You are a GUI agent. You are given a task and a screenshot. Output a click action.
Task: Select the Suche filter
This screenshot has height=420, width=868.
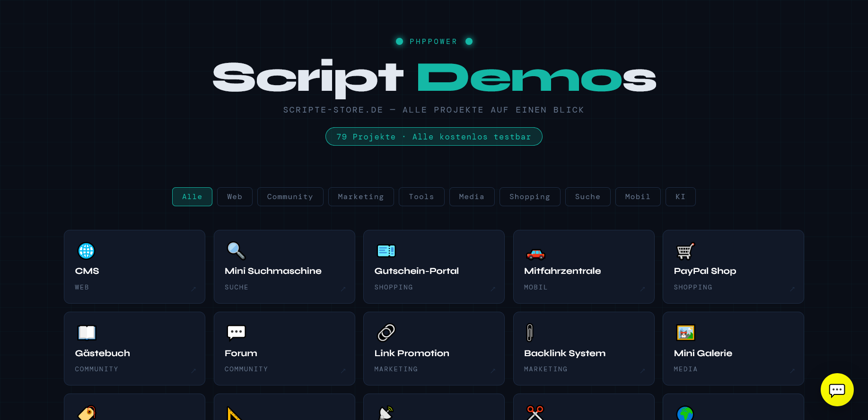(587, 197)
